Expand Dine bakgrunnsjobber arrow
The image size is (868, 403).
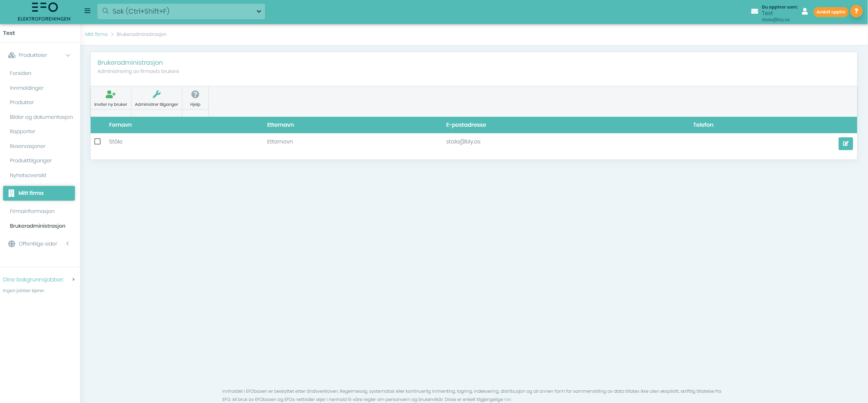coord(74,279)
